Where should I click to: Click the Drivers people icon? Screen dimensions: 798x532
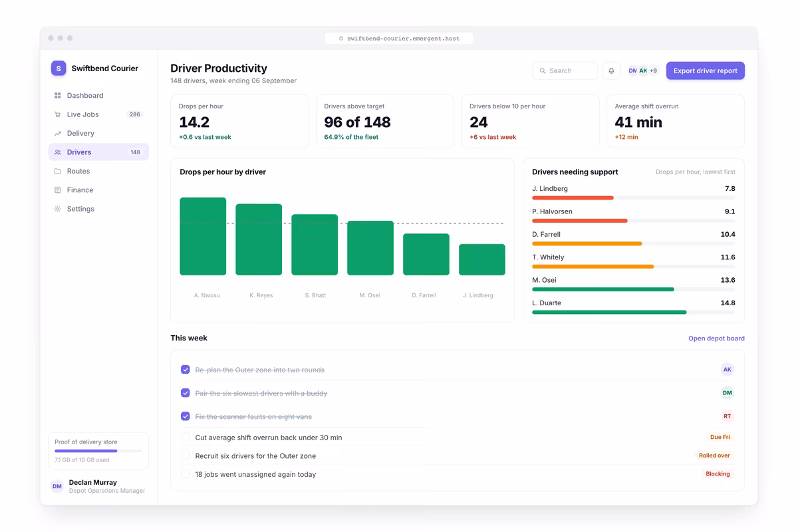coord(58,152)
